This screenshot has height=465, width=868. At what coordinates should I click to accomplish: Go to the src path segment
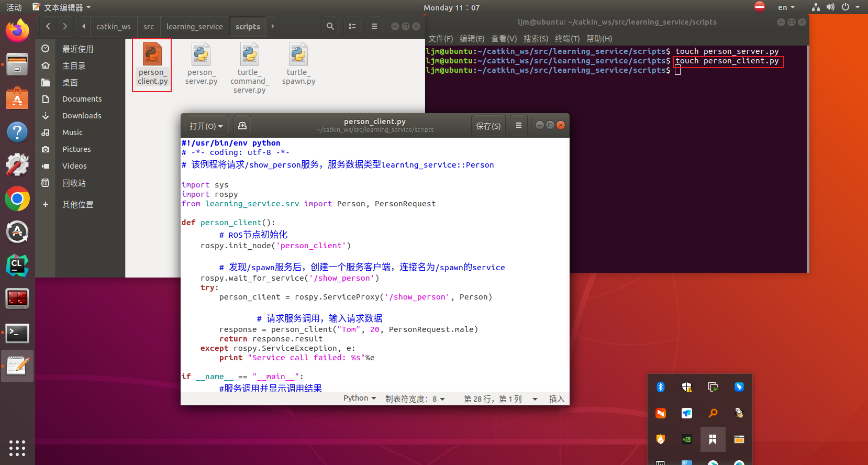(x=149, y=26)
